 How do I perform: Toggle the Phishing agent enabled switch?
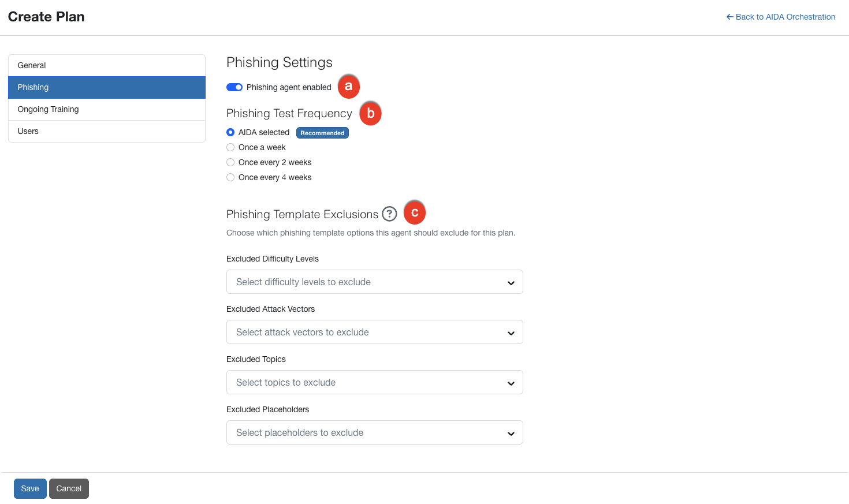tap(234, 87)
